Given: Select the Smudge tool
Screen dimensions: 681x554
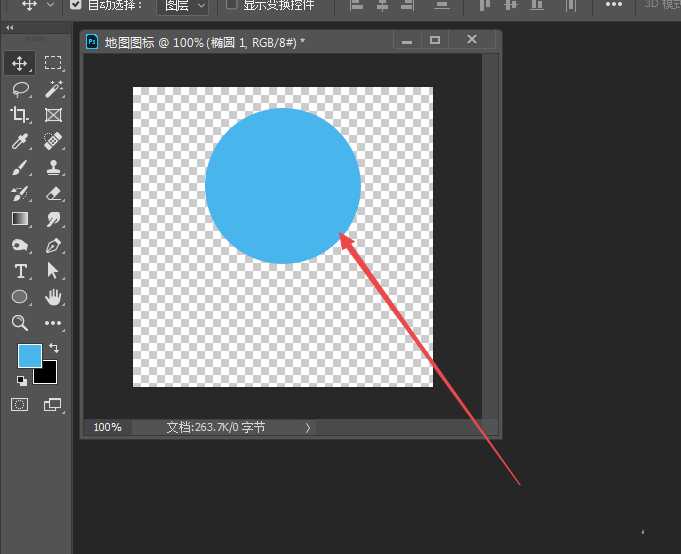Looking at the screenshot, I should coord(53,219).
